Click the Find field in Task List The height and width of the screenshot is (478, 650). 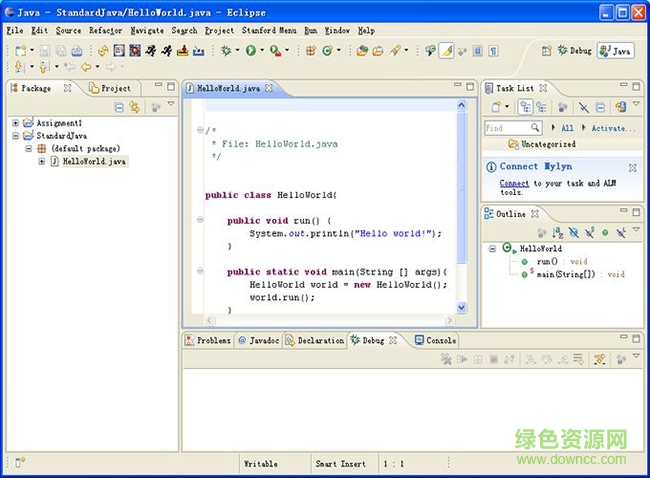pyautogui.click(x=506, y=128)
